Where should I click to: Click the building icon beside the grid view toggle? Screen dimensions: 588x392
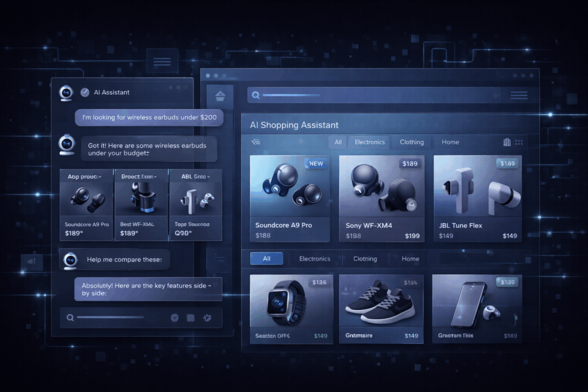[506, 142]
